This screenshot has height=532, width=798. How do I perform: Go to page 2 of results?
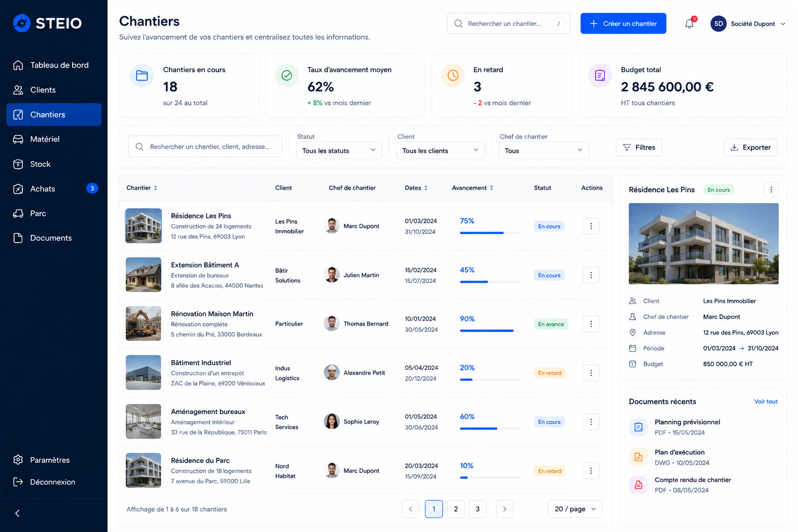pos(456,509)
